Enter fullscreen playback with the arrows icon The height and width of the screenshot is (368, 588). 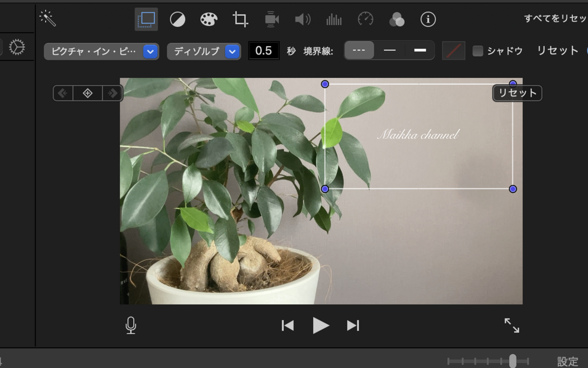pos(512,325)
